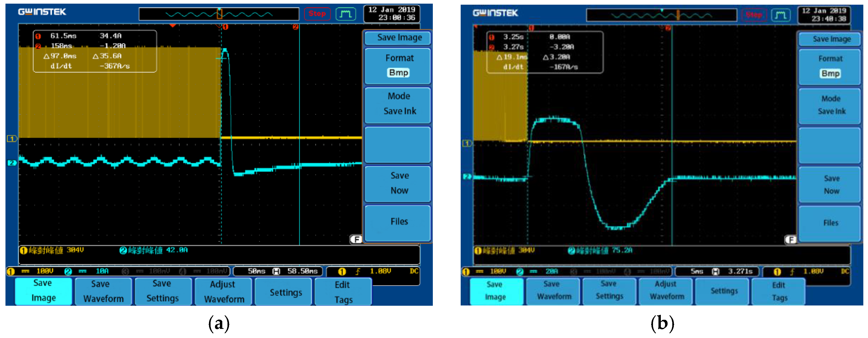Image resolution: width=868 pixels, height=338 pixels.
Task: Click the F badge icon in scope (a)
Action: coord(356,239)
